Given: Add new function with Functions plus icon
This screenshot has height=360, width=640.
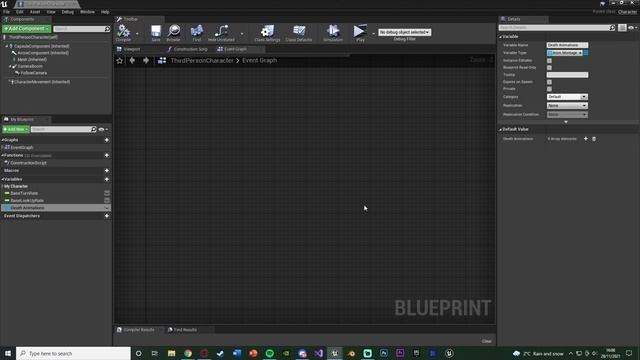Looking at the screenshot, I should tap(107, 156).
